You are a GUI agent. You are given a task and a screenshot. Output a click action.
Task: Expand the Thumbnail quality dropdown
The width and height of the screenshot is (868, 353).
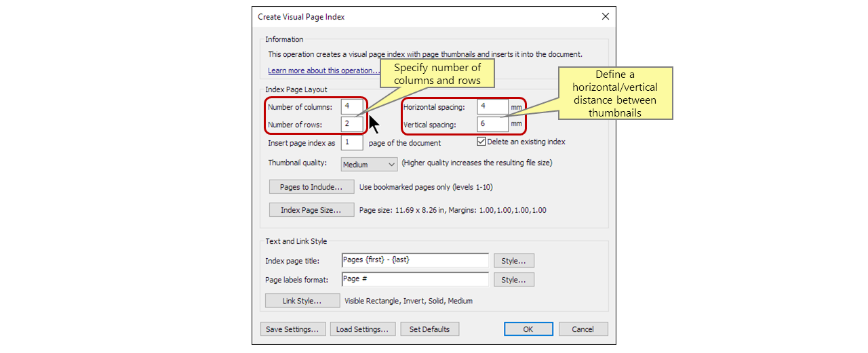point(369,165)
